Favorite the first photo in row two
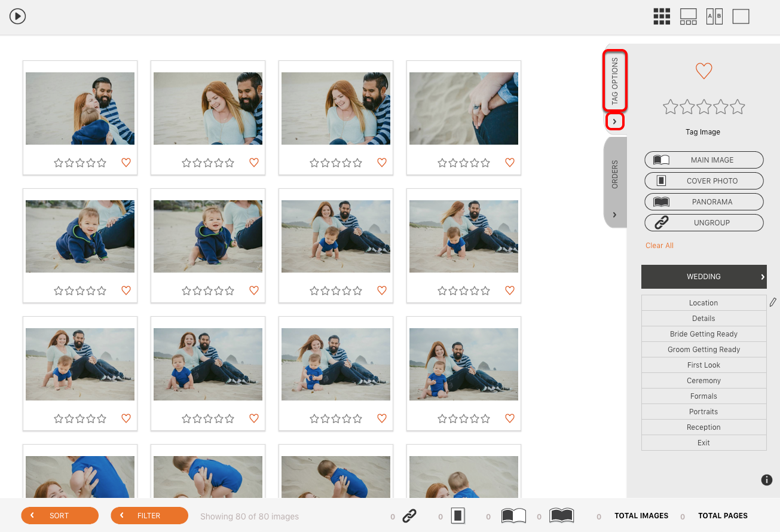This screenshot has height=532, width=780. click(126, 291)
